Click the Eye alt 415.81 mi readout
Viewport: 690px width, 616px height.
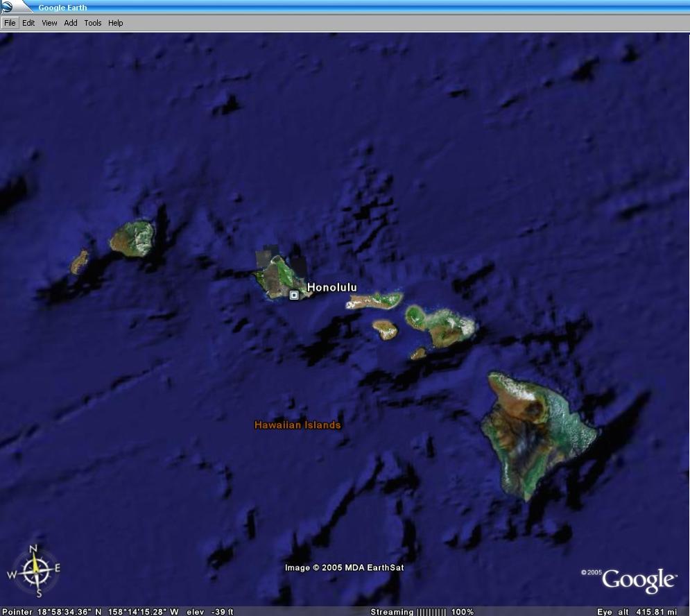click(637, 612)
